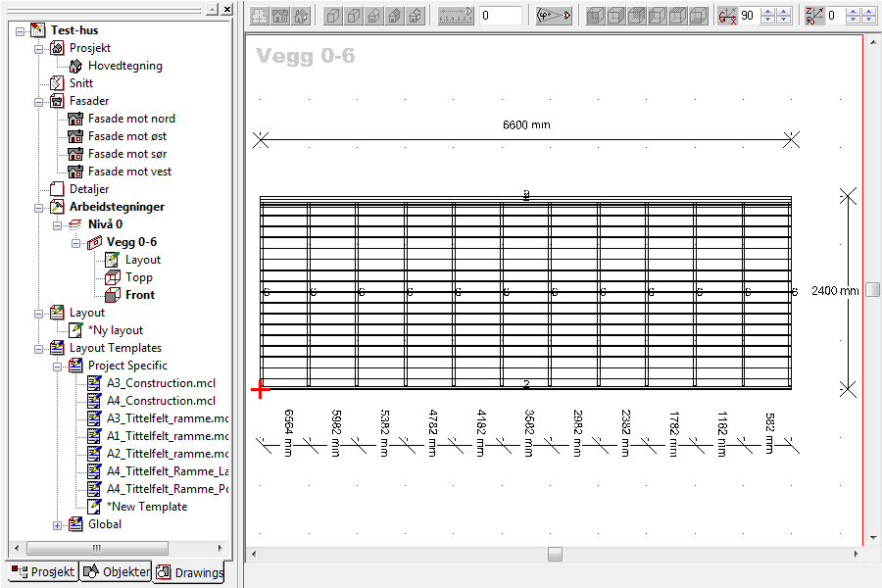
Task: Collapse the Vegg 0-6 node
Action: (x=75, y=242)
